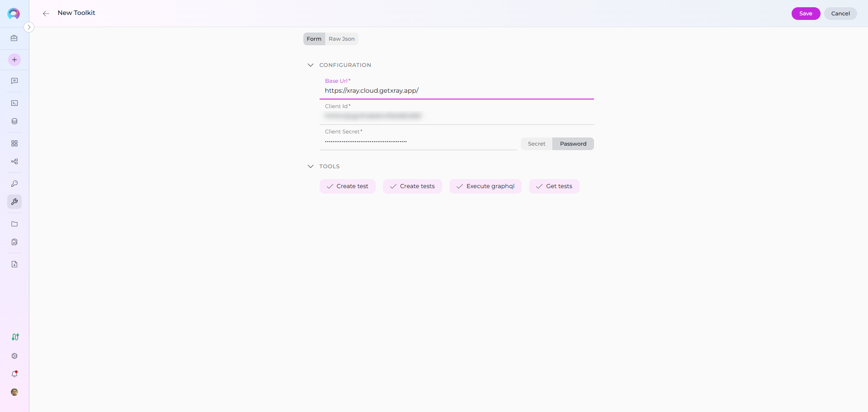Open the notifications bell icon

click(x=14, y=374)
